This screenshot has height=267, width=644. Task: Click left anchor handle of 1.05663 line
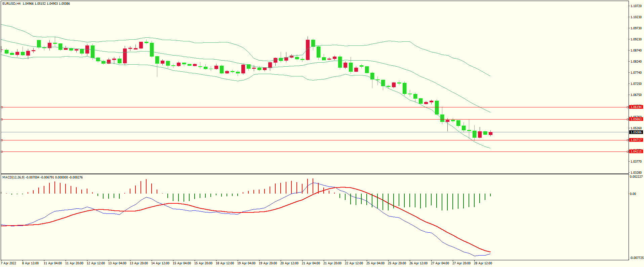point(2,119)
